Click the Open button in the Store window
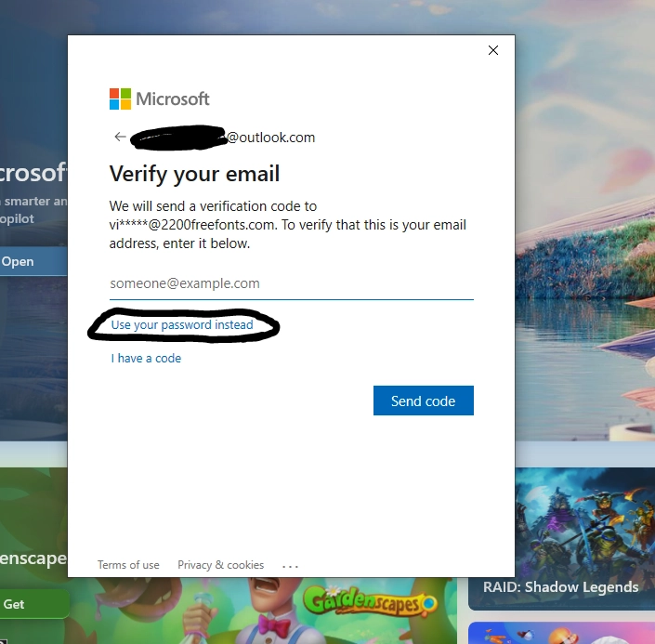 tap(33, 261)
